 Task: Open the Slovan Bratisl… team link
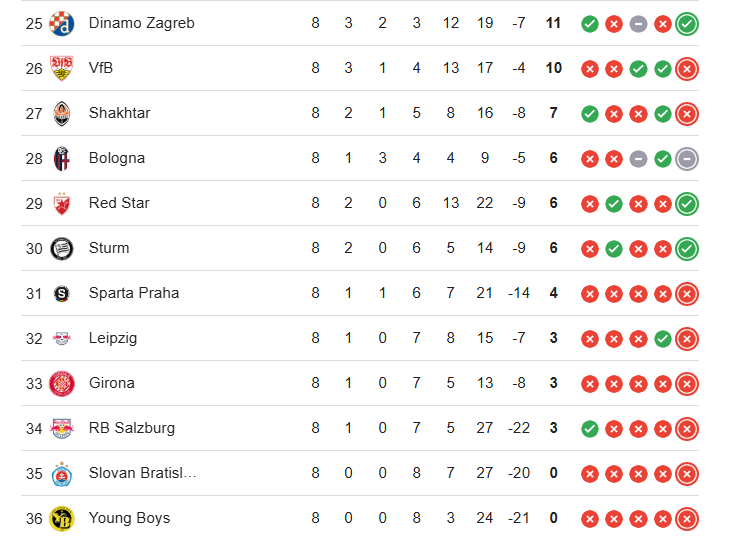pos(142,473)
